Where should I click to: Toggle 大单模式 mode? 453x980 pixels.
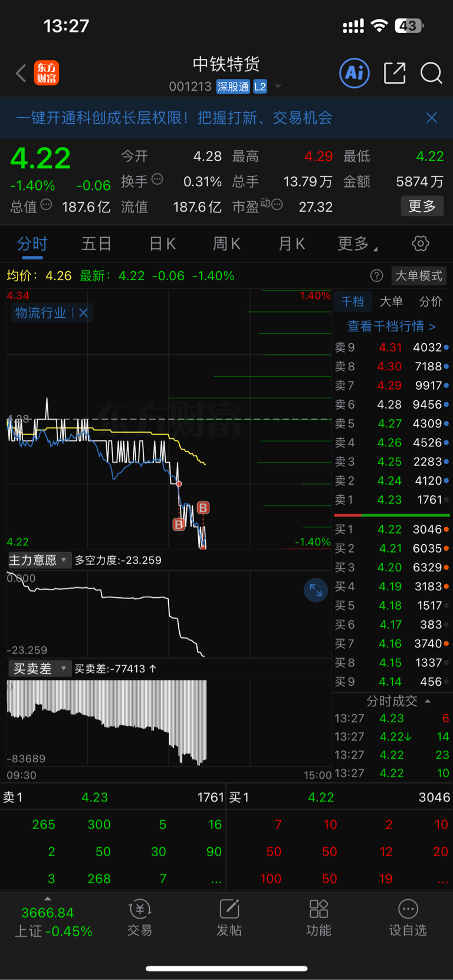coord(418,275)
